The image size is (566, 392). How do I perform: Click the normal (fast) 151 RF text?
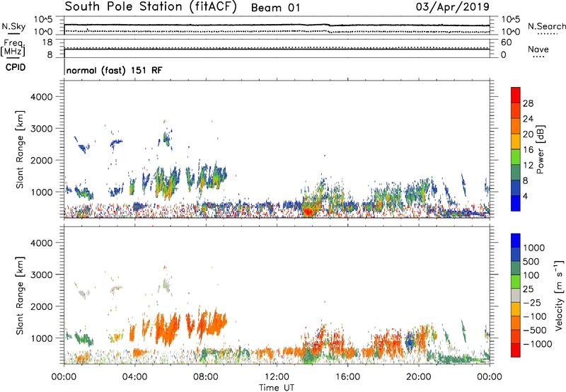coord(115,70)
